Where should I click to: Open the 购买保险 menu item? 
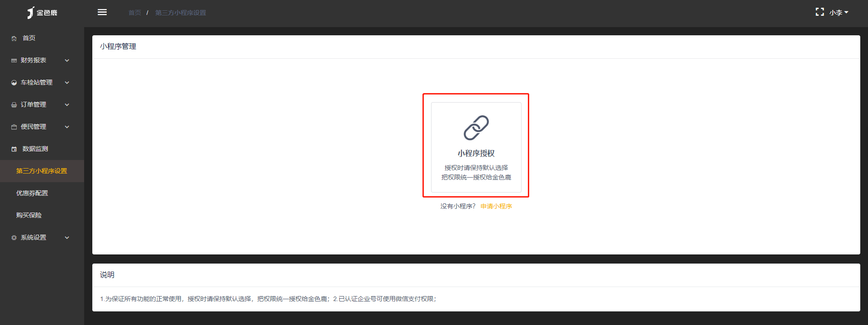[29, 215]
